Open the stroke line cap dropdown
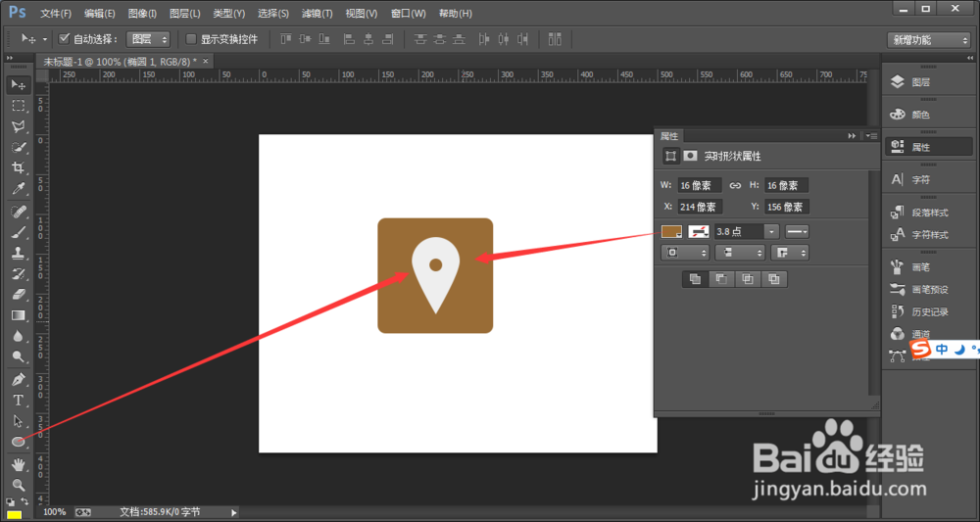The width and height of the screenshot is (980, 522). [740, 253]
